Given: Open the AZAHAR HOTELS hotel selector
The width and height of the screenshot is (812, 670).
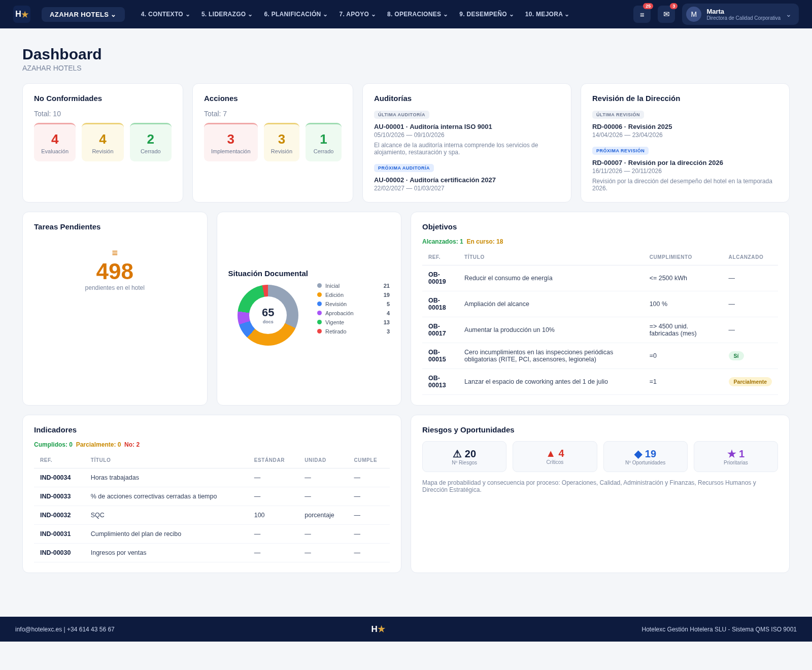Looking at the screenshot, I should 83,14.
